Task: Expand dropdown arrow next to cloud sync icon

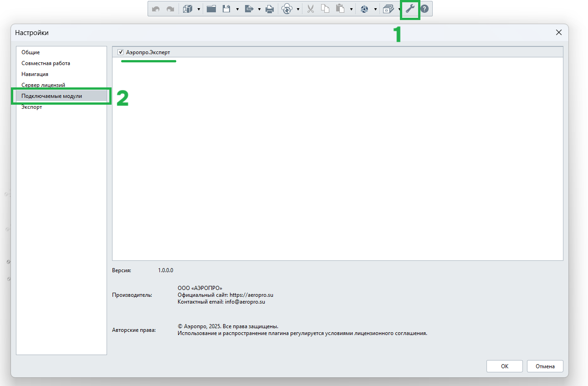Action: click(298, 9)
